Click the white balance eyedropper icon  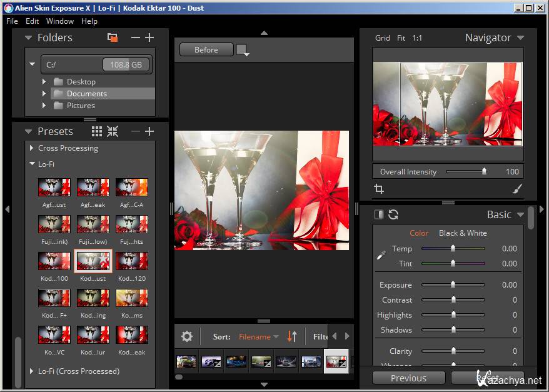(x=381, y=256)
